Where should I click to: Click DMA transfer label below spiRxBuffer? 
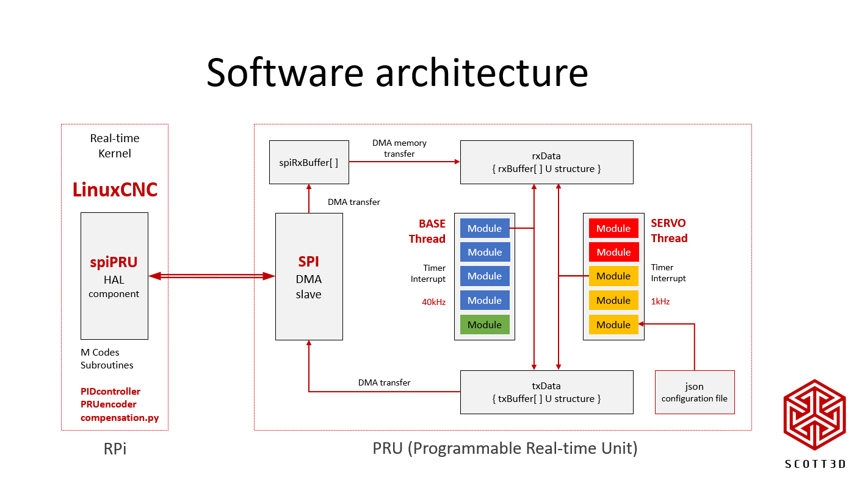(354, 202)
